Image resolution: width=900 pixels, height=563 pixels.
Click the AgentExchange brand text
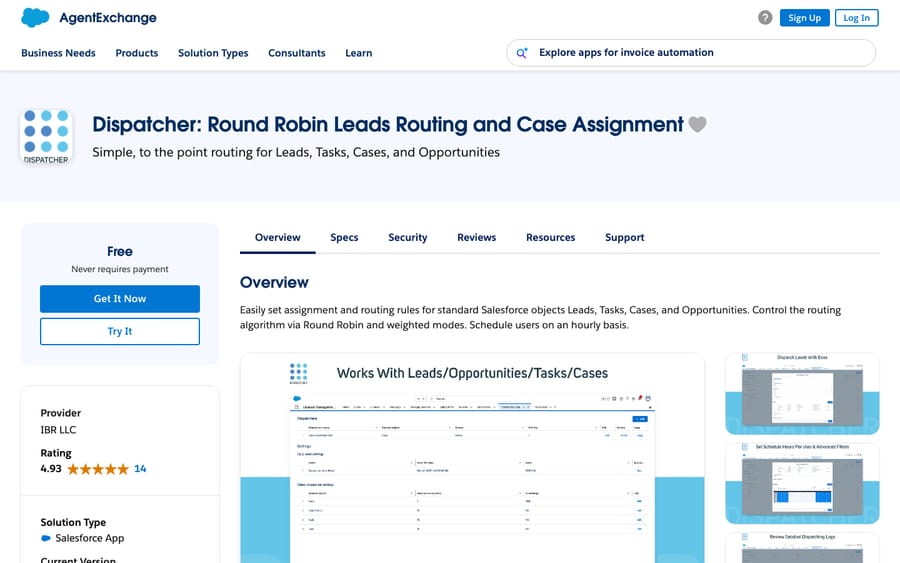(x=108, y=18)
